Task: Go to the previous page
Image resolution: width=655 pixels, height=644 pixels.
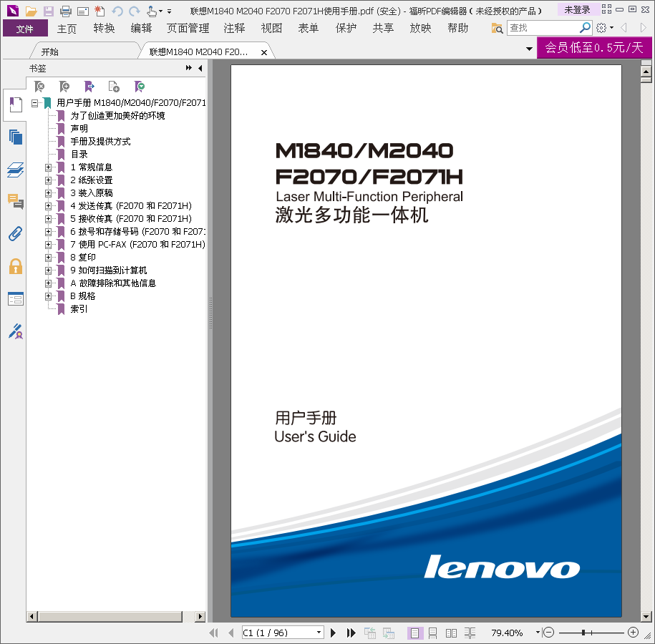Action: pyautogui.click(x=231, y=633)
